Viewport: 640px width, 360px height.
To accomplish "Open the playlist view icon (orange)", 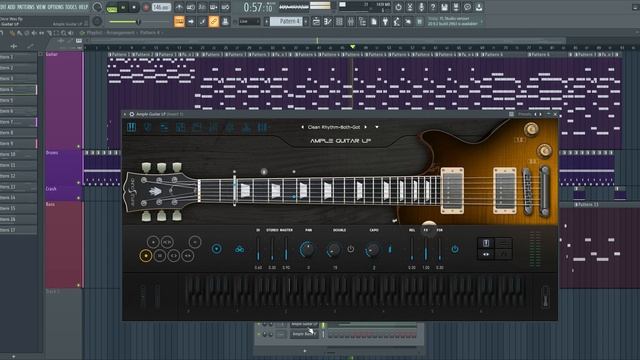I will pos(179,22).
